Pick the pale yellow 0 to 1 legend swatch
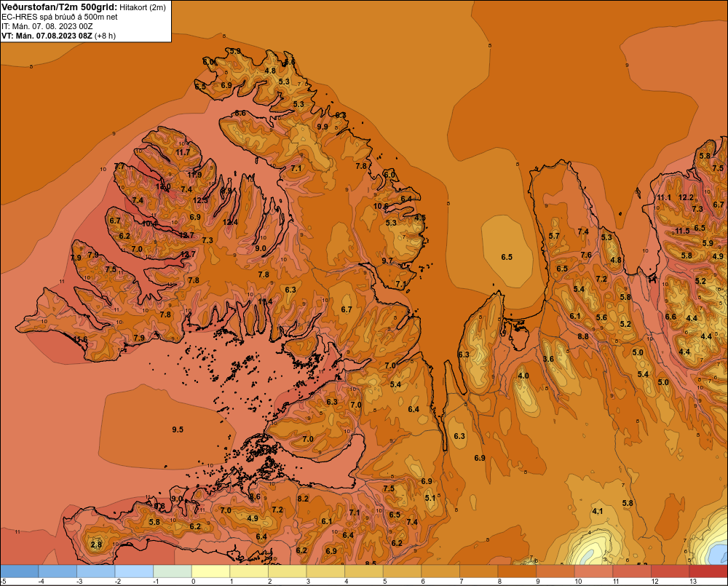This screenshot has height=586, width=728. tap(211, 571)
